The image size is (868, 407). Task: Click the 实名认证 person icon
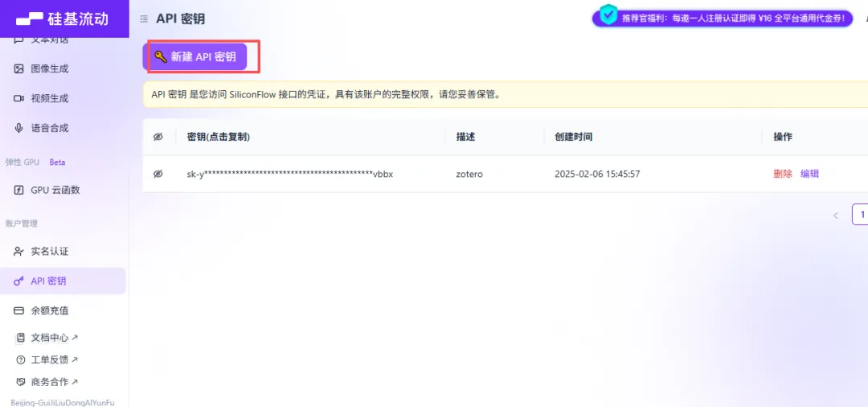pos(18,252)
